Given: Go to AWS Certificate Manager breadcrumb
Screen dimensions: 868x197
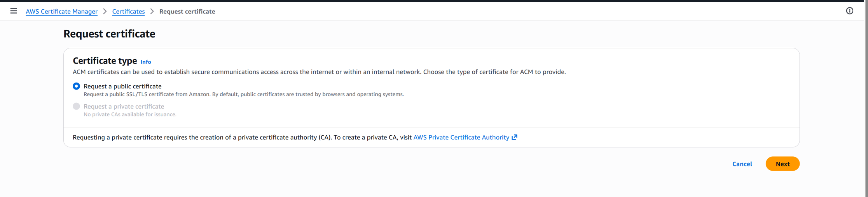Looking at the screenshot, I should click(x=61, y=11).
